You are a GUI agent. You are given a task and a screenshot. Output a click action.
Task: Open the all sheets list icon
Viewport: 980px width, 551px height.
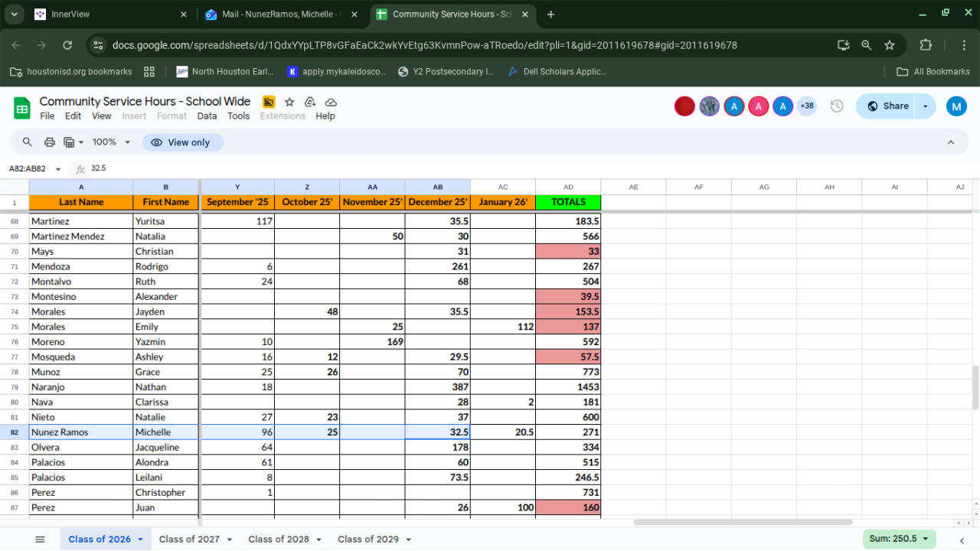pos(40,540)
